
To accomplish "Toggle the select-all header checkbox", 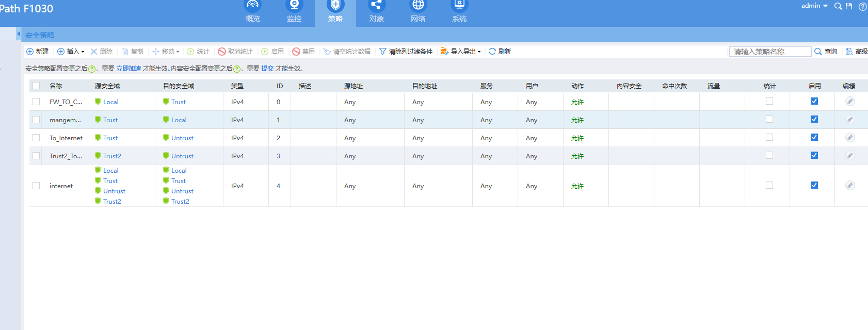I will pos(36,86).
